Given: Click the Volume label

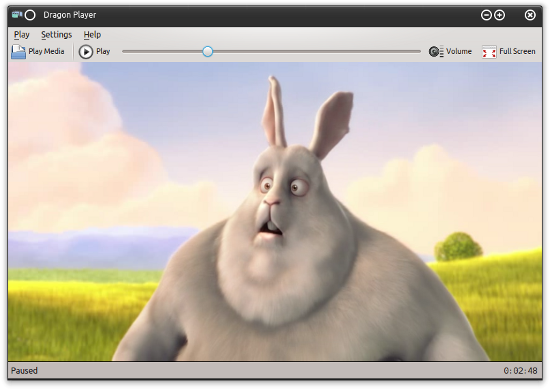Looking at the screenshot, I should coord(459,52).
